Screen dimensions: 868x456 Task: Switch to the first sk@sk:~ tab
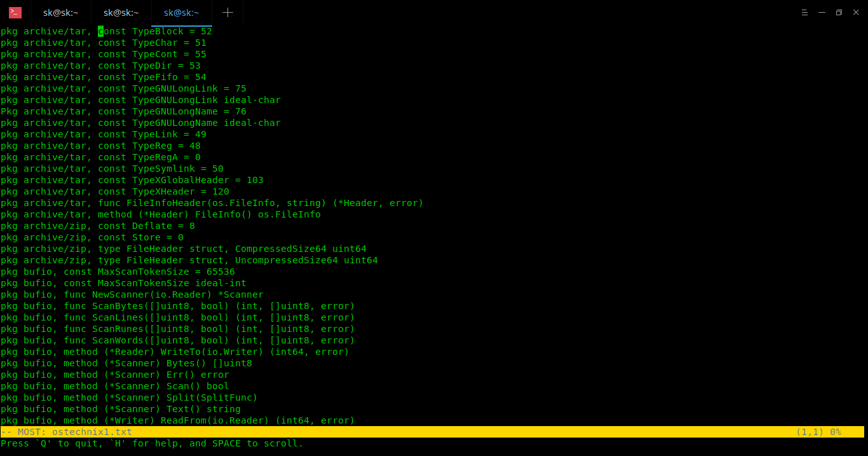pos(61,13)
